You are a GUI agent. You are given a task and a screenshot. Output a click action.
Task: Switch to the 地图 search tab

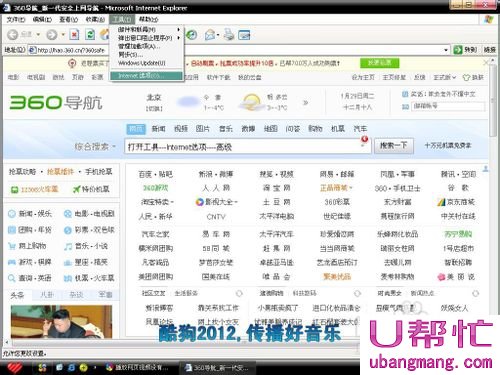(x=270, y=129)
